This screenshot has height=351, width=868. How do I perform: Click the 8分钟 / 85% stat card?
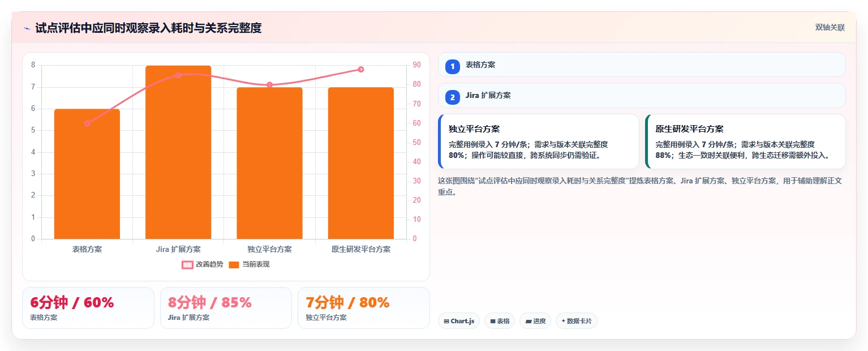[226, 308]
